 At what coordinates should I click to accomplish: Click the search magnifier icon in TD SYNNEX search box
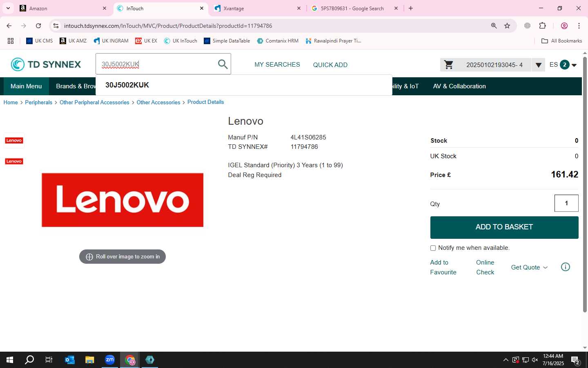click(x=223, y=64)
